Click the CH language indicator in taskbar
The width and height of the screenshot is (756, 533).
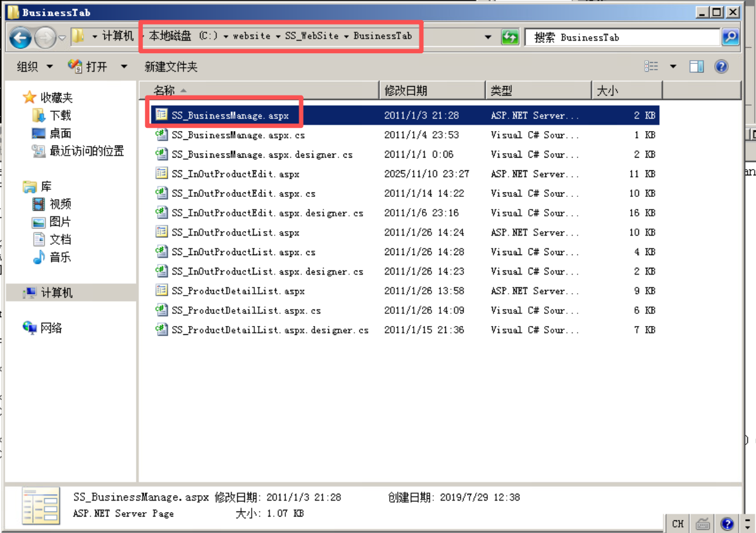tap(678, 524)
